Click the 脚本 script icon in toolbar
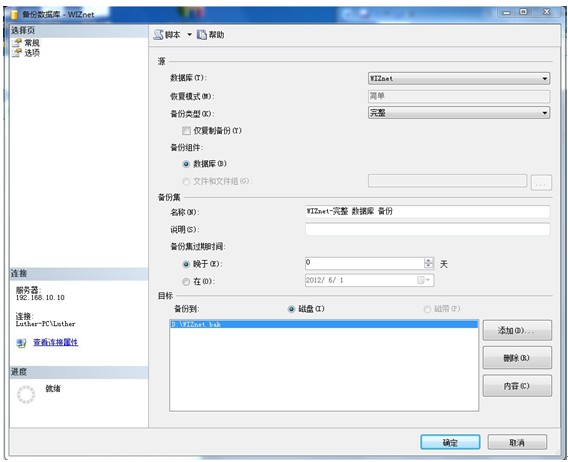This screenshot has height=462, width=568. [159, 35]
